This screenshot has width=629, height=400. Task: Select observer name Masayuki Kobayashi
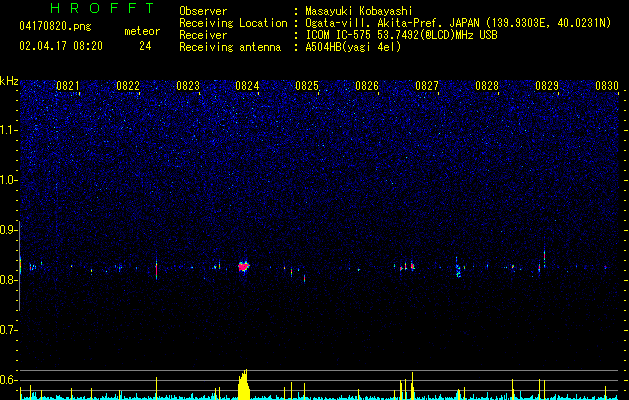[x=359, y=11]
